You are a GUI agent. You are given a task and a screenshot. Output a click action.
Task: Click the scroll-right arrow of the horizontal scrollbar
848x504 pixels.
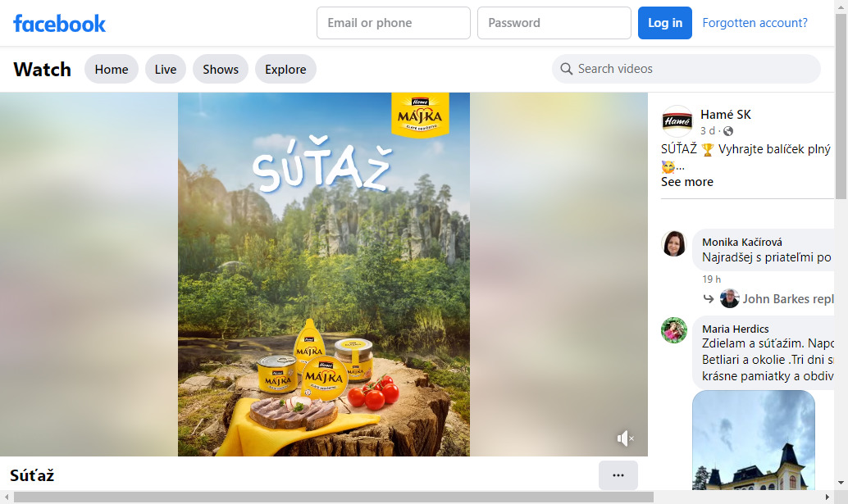(x=827, y=497)
